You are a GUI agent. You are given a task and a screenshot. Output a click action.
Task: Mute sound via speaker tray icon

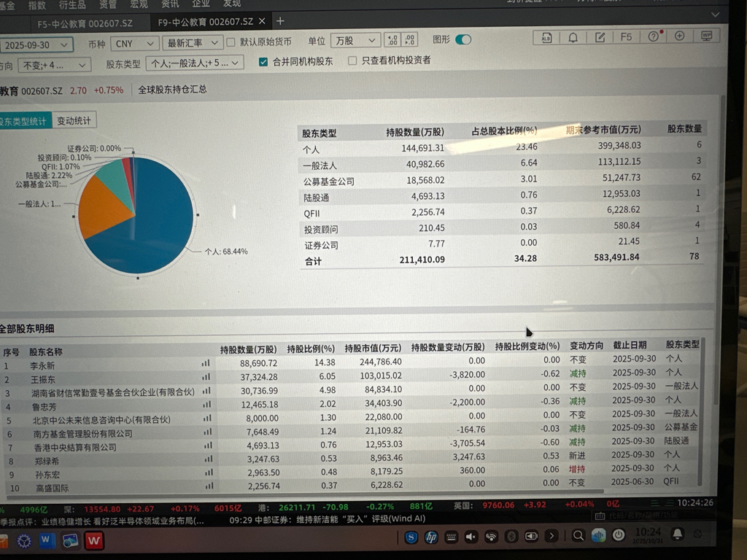(471, 537)
